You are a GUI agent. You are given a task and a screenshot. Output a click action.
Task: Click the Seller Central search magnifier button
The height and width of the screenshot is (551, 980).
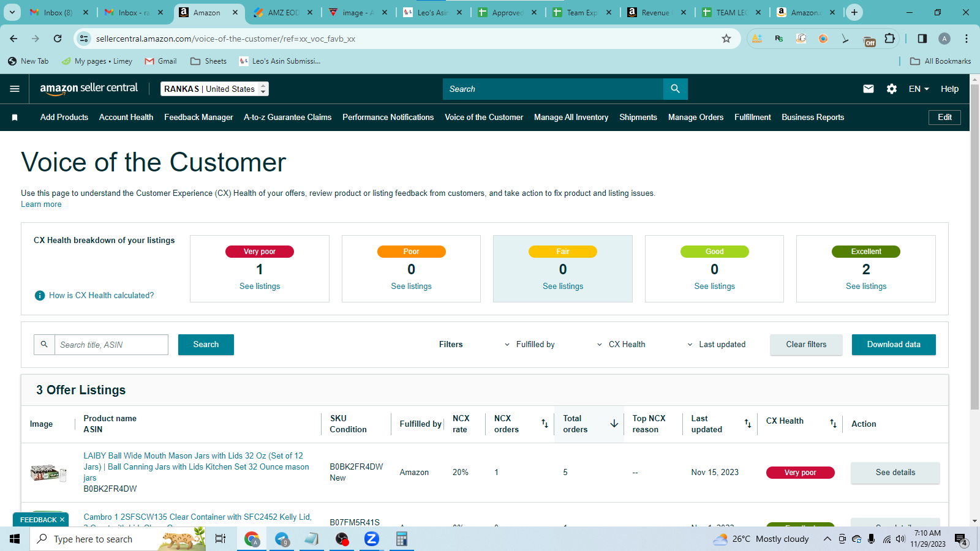(x=675, y=89)
